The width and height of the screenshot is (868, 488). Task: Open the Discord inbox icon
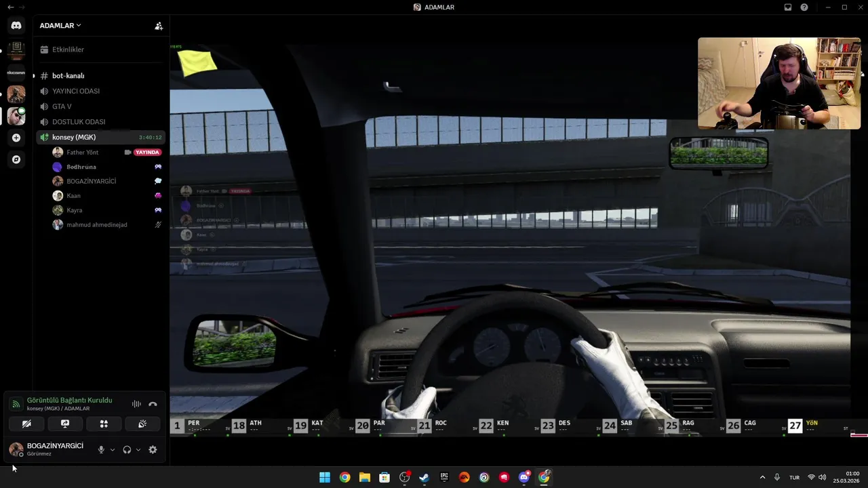pos(788,7)
